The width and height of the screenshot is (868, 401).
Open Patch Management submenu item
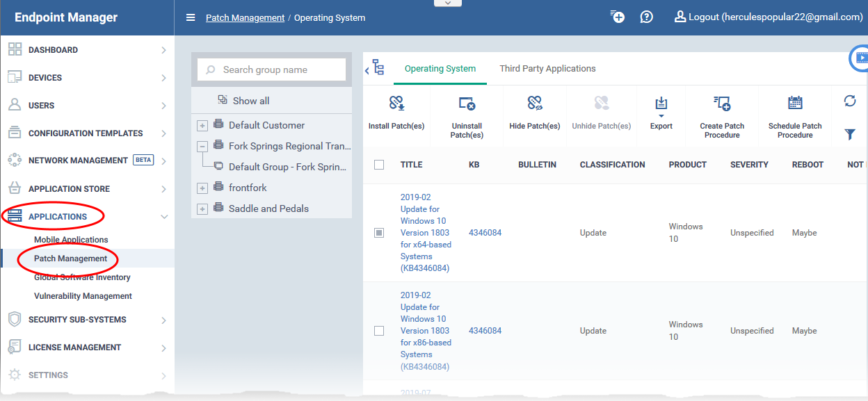(71, 259)
